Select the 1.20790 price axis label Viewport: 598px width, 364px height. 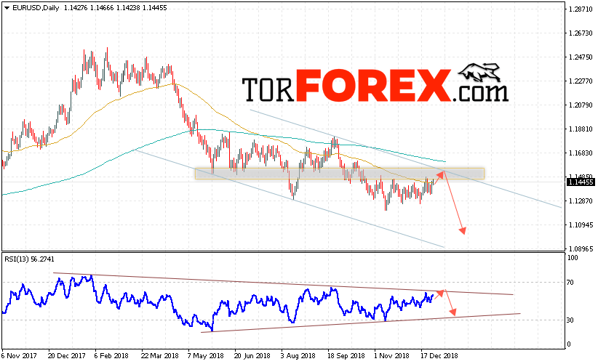click(x=581, y=105)
